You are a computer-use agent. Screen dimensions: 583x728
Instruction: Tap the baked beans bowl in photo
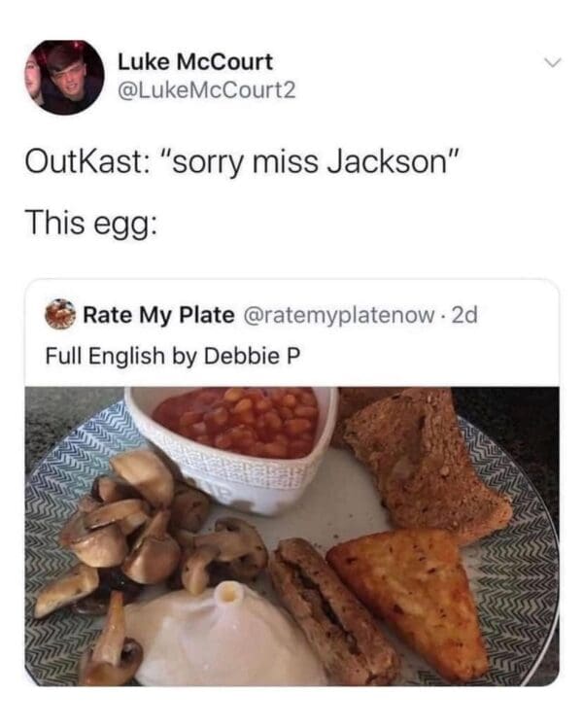pos(232,446)
